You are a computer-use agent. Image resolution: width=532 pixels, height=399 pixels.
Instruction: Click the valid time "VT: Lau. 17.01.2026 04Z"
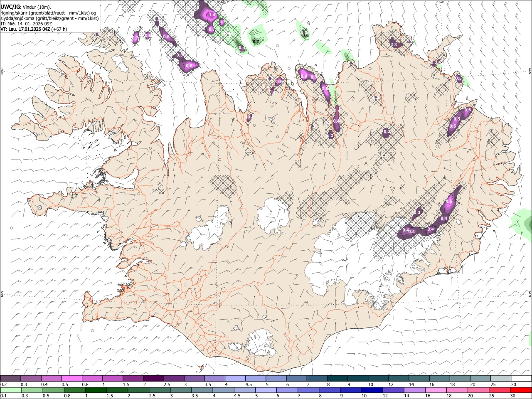(x=25, y=29)
